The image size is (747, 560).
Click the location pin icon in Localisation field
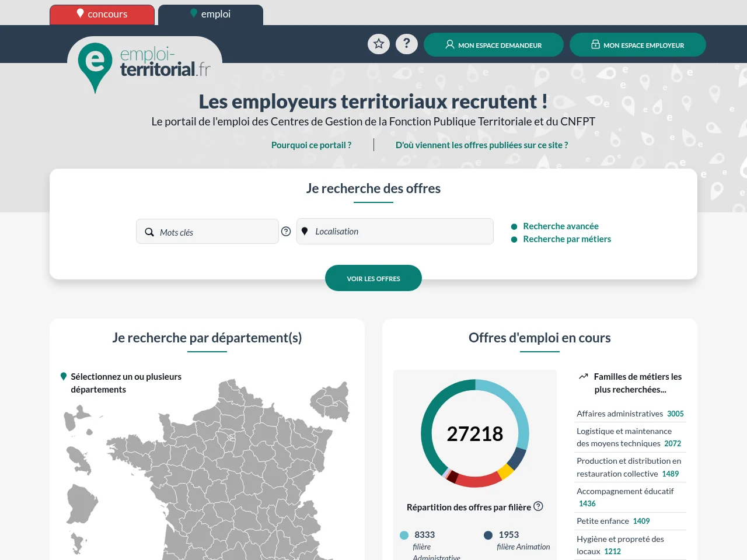pos(304,231)
